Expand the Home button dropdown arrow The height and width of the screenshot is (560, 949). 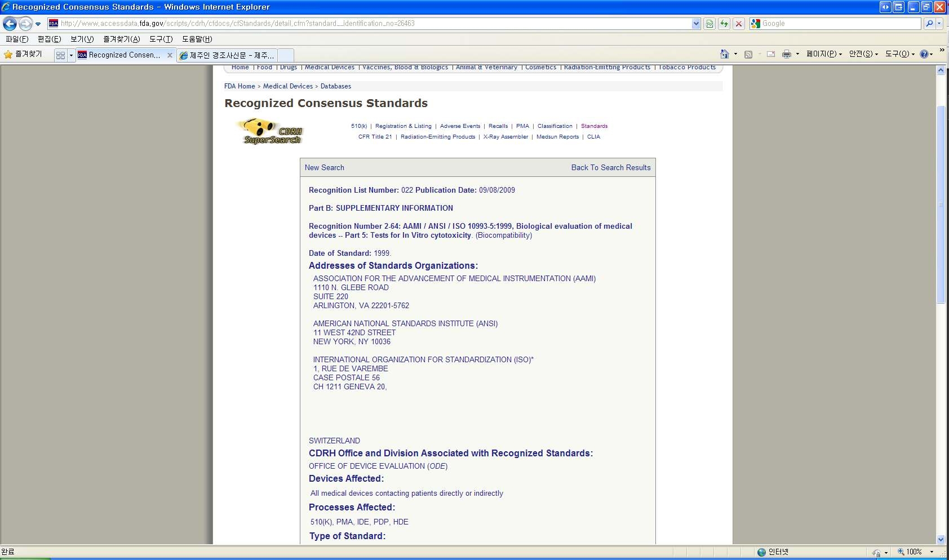[x=735, y=54]
